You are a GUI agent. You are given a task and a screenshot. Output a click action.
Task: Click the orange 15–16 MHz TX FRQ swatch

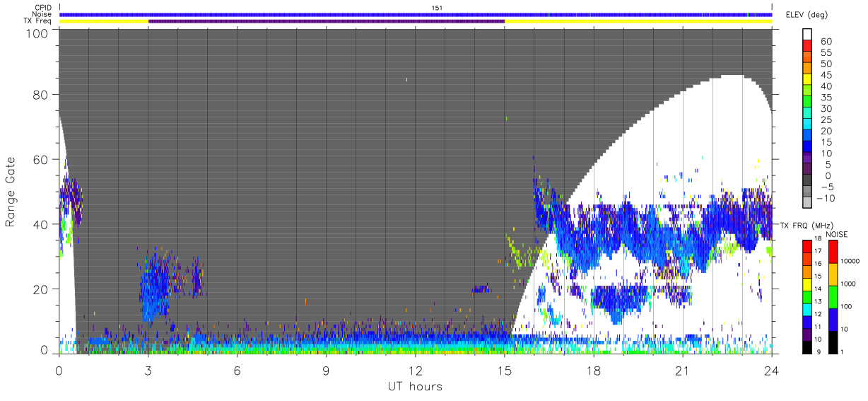tap(807, 271)
